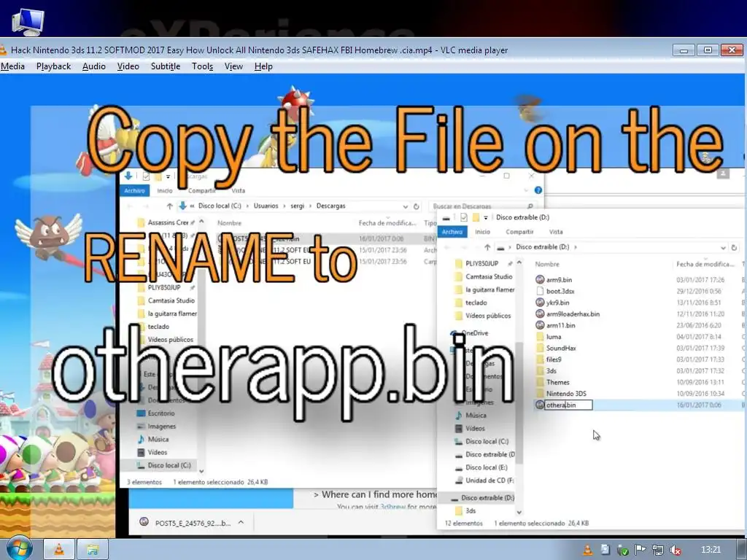This screenshot has width=747, height=560.
Task: Select the ykr9.bin file
Action: coord(557,303)
